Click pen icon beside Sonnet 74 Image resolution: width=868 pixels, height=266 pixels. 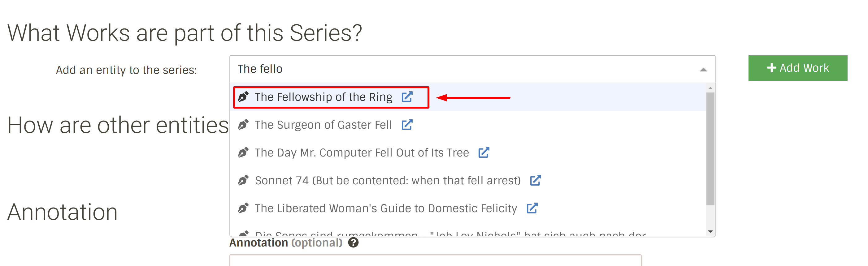tap(243, 180)
